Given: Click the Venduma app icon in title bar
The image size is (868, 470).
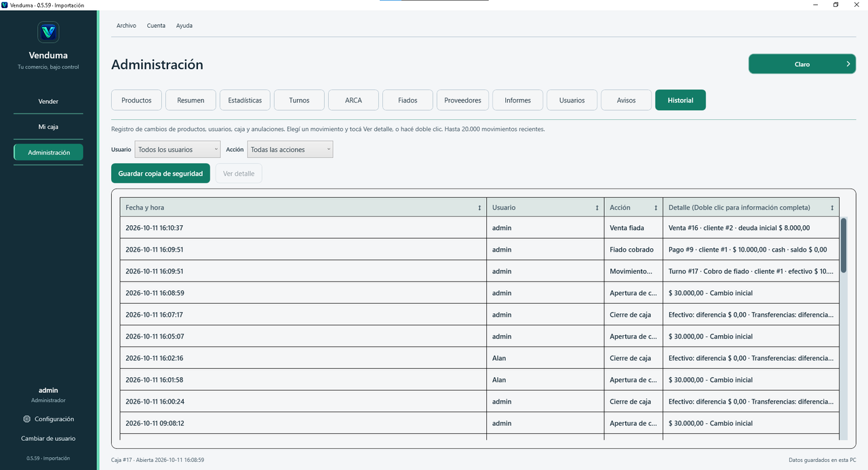Looking at the screenshot, I should point(5,5).
